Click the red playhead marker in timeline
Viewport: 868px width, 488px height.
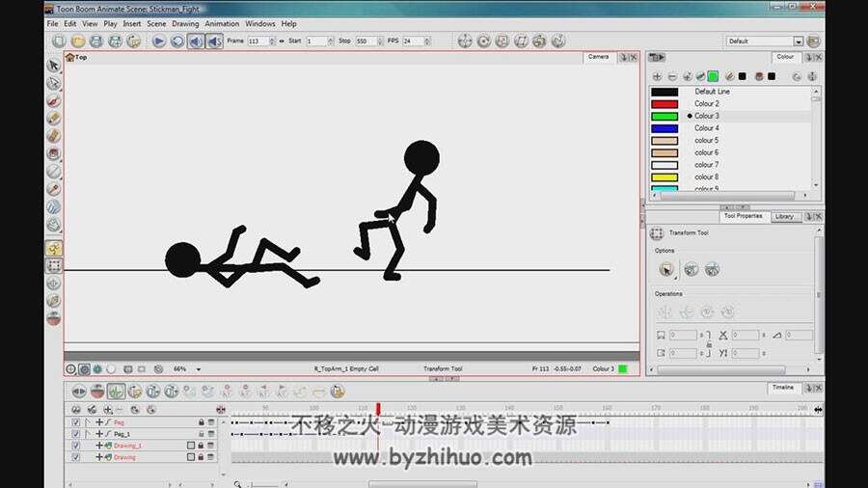378,409
